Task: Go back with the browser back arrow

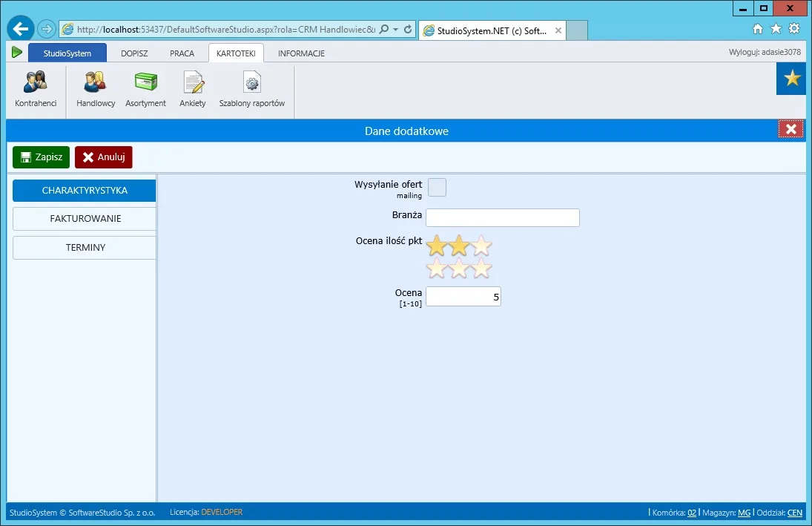Action: (x=21, y=28)
